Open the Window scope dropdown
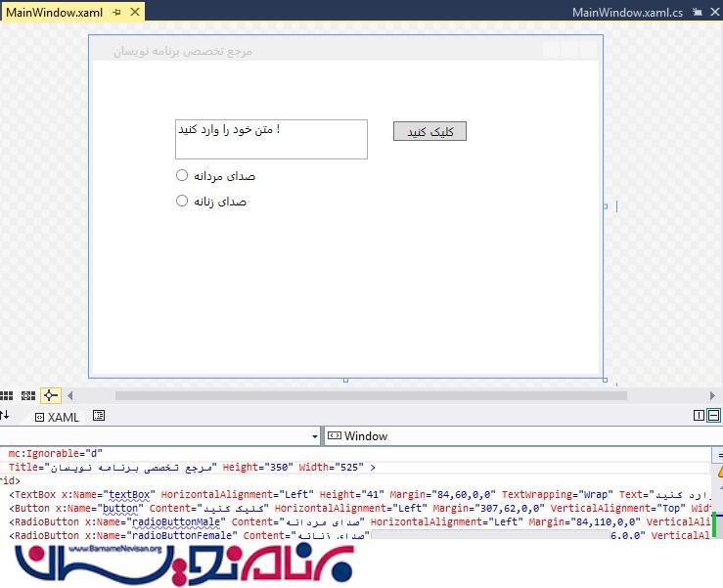723x588 pixels. (x=519, y=436)
